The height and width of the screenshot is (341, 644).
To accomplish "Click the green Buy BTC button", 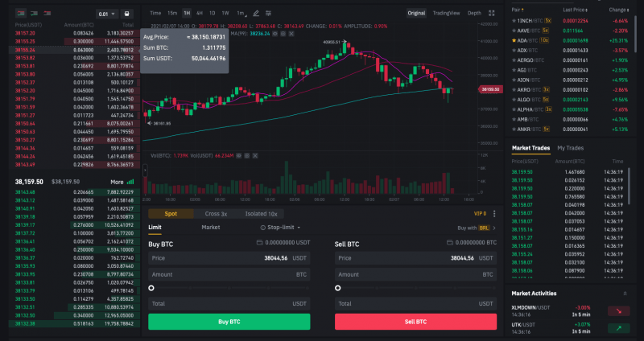I will [229, 322].
